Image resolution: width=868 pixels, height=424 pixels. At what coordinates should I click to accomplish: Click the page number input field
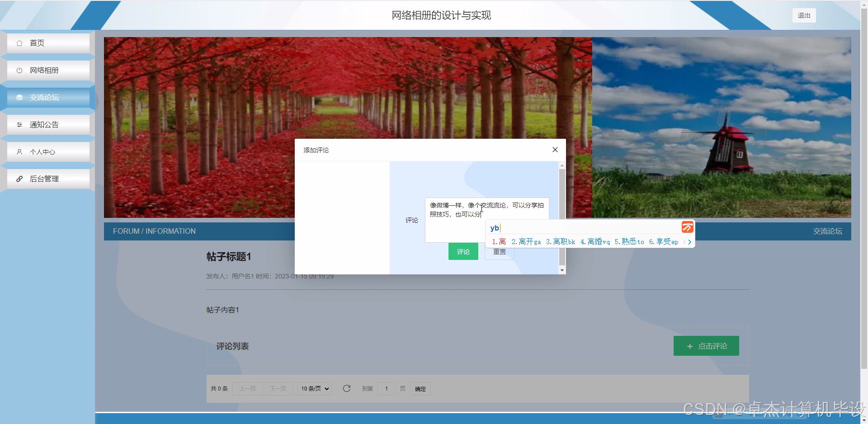point(387,389)
